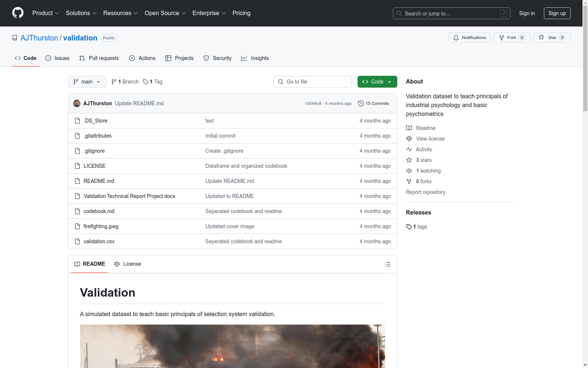Click the file icon for LICENSE
The width and height of the screenshot is (588, 368).
click(x=77, y=166)
